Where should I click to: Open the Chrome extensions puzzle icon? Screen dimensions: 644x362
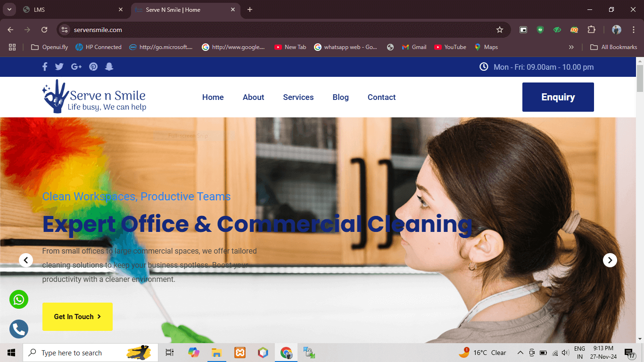pos(591,30)
